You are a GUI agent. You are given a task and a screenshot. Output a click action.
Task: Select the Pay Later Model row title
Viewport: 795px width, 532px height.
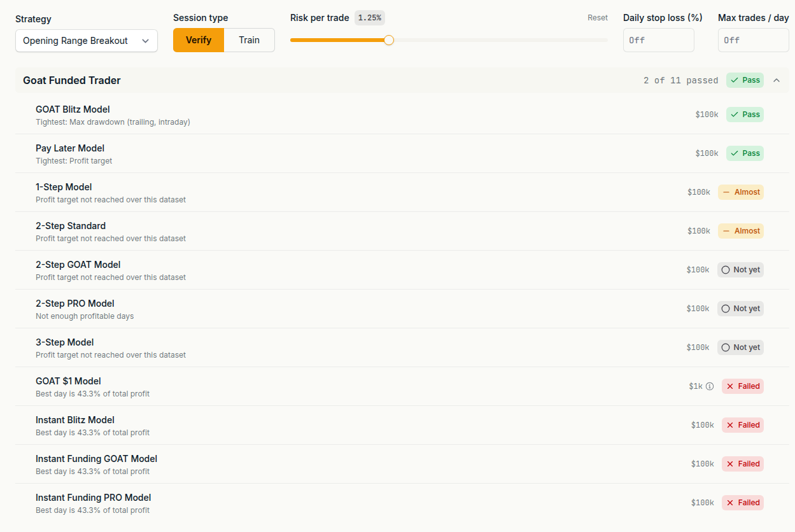(70, 148)
